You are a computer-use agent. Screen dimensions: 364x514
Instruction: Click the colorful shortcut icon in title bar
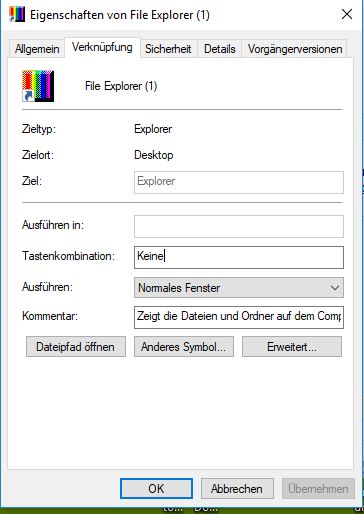[17, 15]
